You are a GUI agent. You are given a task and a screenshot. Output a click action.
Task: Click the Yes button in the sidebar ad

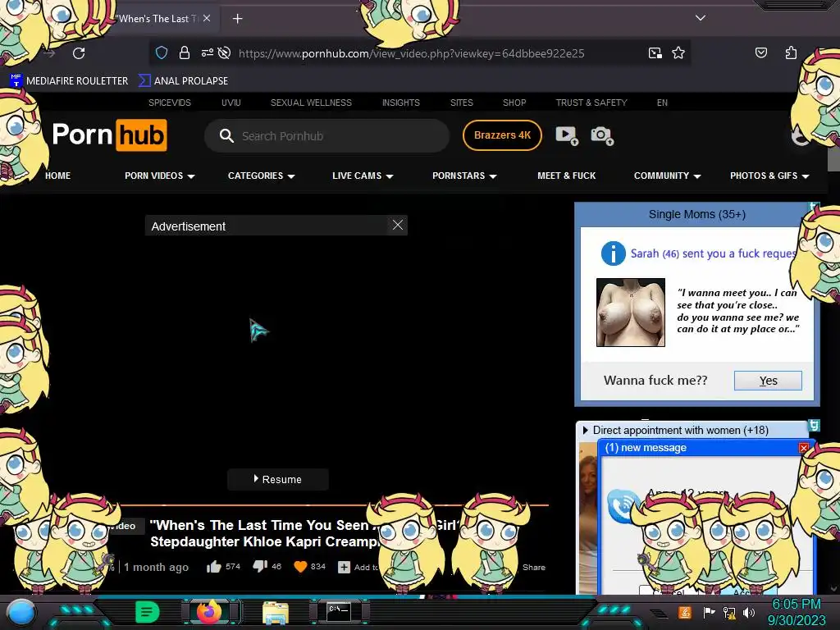point(768,381)
